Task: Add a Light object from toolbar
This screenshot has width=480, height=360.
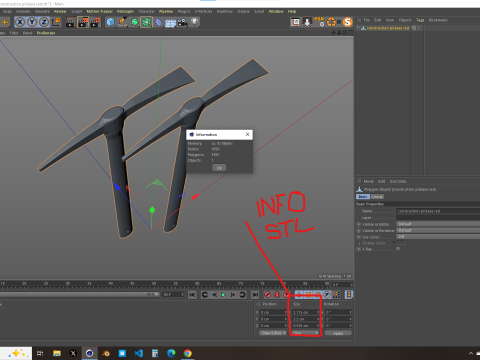Action: (x=195, y=22)
